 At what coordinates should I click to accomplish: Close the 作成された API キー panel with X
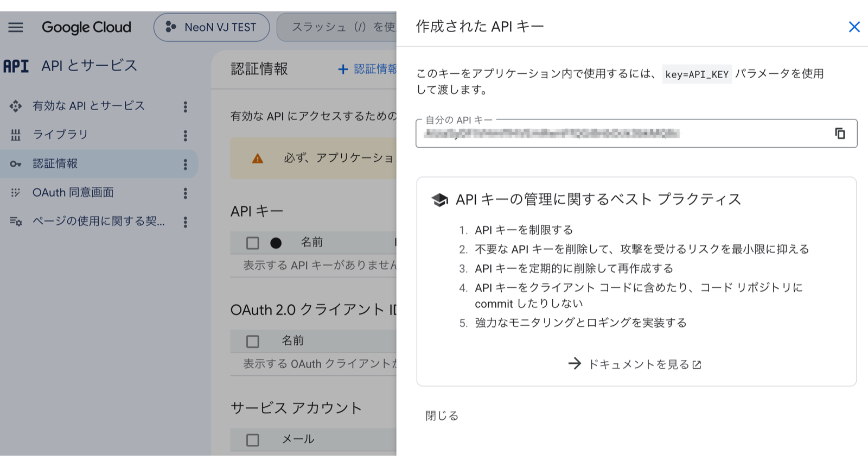point(854,27)
